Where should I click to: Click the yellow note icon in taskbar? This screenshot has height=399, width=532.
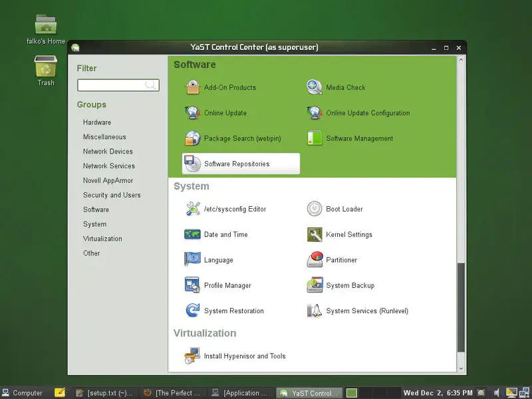60,393
